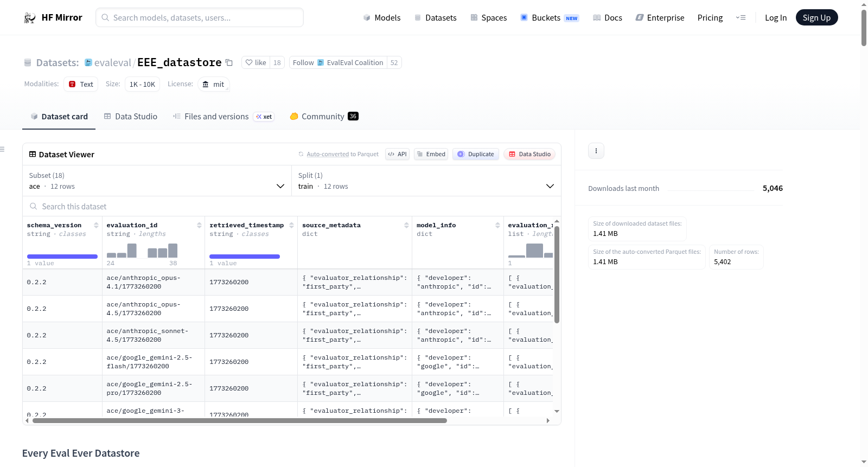Click the page's vertical scrollbar thumb
868x467 pixels.
pyautogui.click(x=864, y=27)
